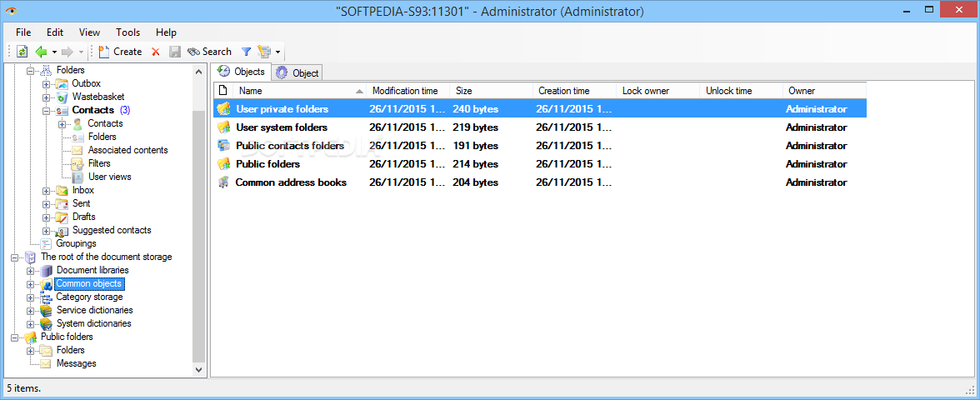Click the Outbox folder icon
This screenshot has width=980, height=400.
(x=62, y=83)
